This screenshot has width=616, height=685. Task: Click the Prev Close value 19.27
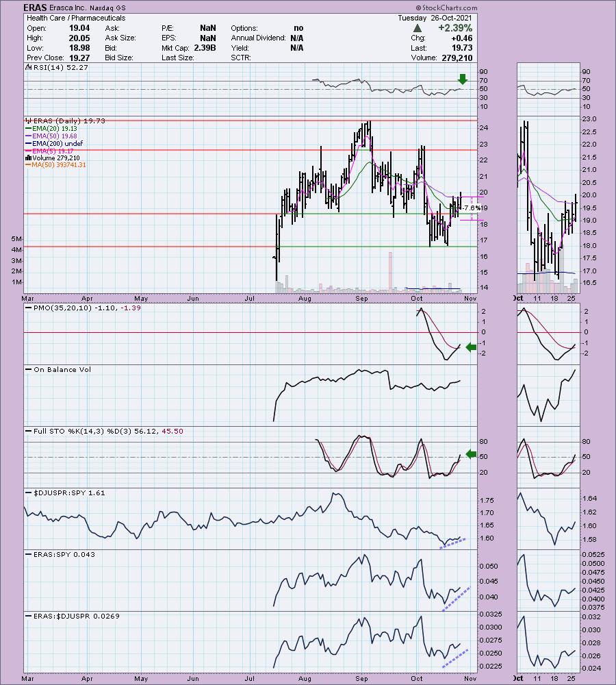coord(79,58)
